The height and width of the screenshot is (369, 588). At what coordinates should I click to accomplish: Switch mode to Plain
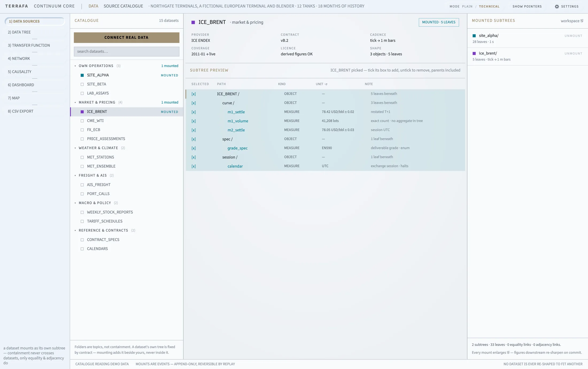tap(467, 6)
